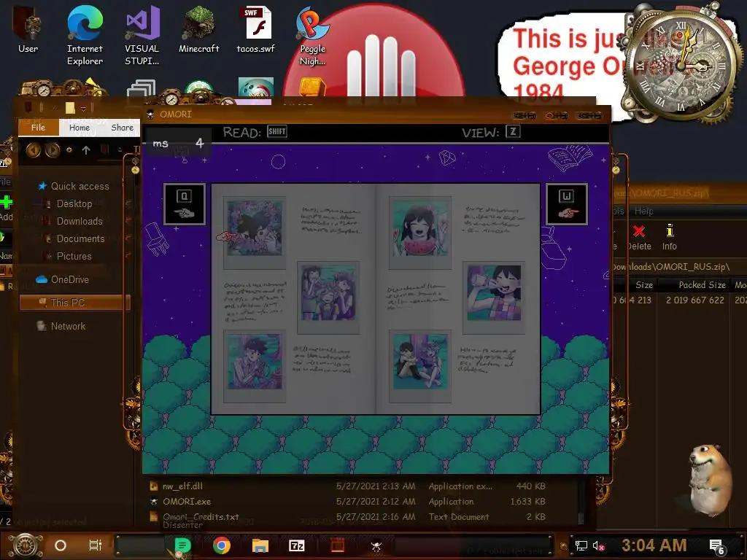Screen dimensions: 747x560
Task: Open Desktop in navigation pane
Action: [74, 204]
